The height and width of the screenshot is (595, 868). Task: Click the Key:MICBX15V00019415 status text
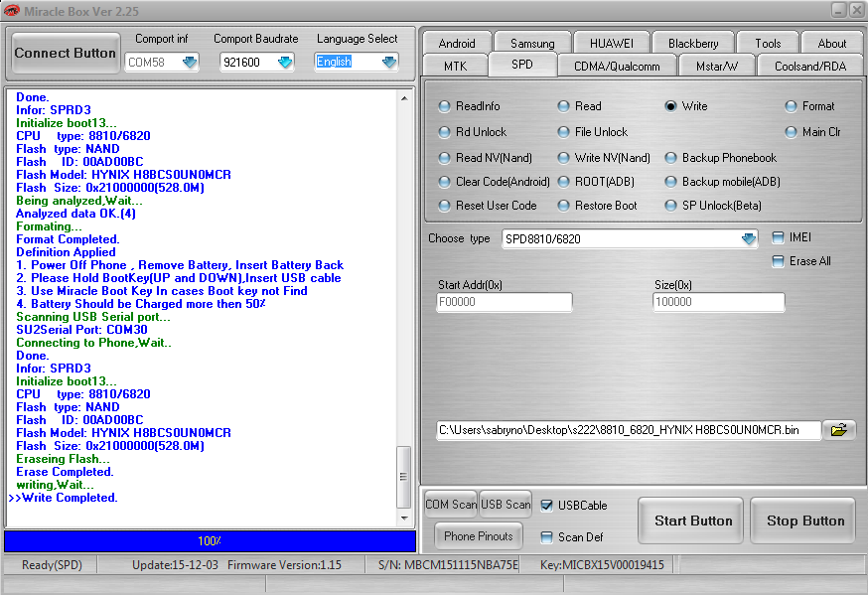[602, 565]
